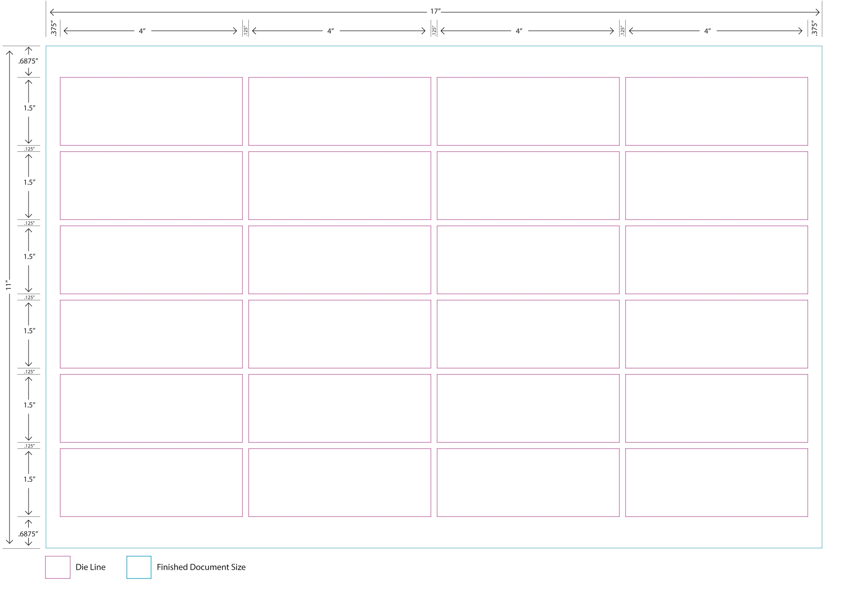Click the top .6875" margin label
Screen dimensions: 868x594
[x=28, y=61]
